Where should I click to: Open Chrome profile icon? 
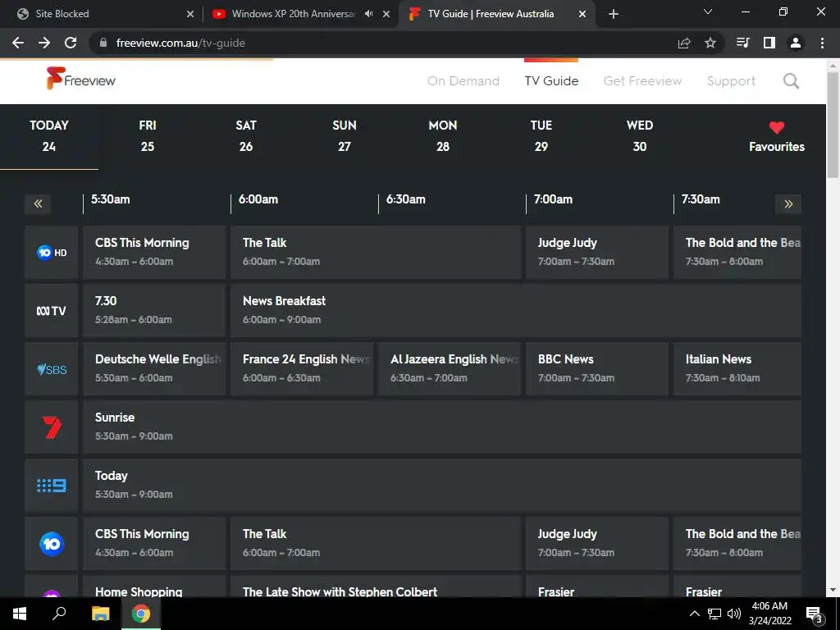tap(796, 43)
